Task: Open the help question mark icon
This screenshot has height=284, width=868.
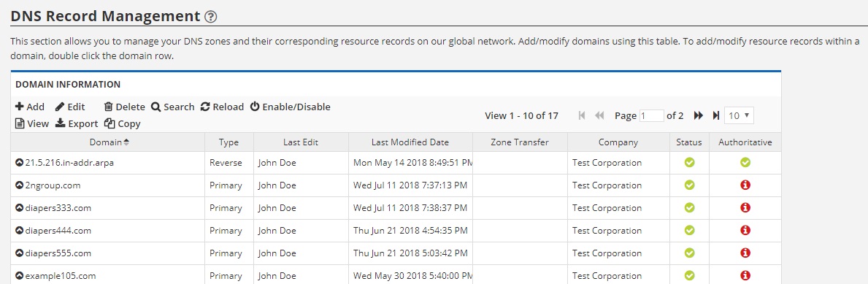Action: pyautogui.click(x=210, y=17)
